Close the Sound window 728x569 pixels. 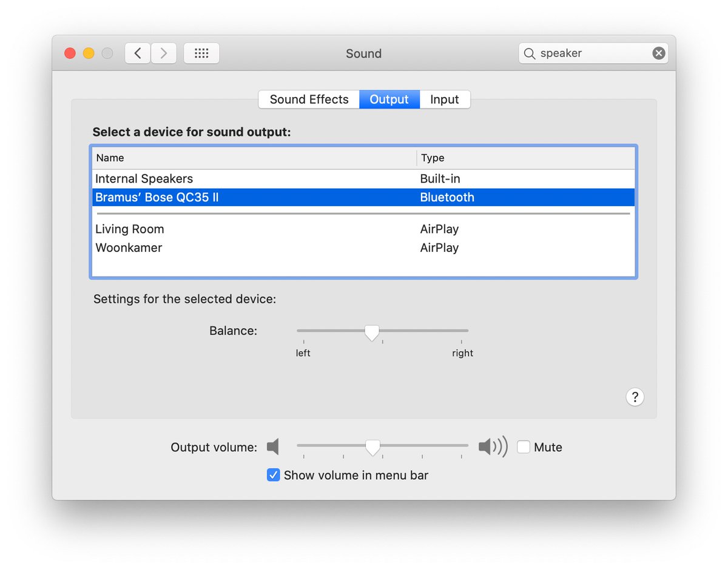pos(70,53)
